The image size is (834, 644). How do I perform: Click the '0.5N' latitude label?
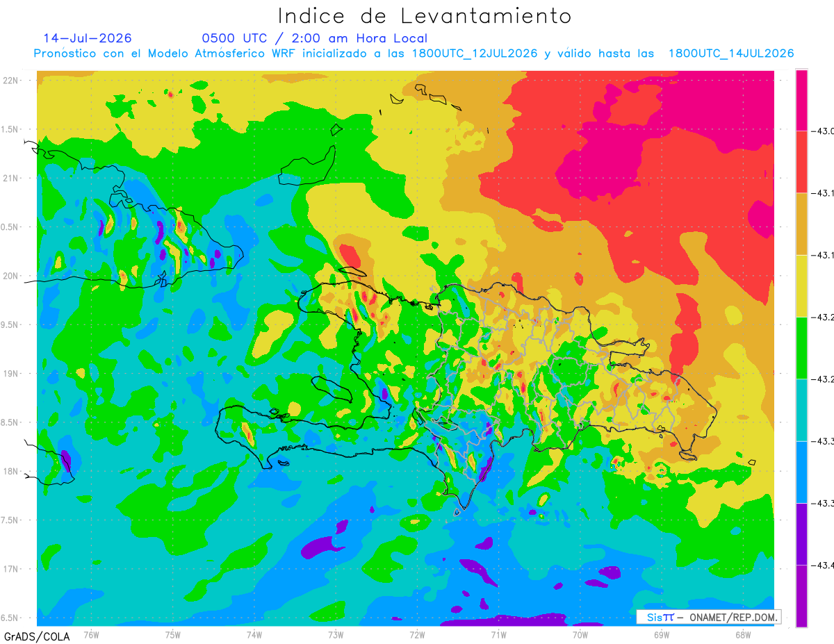10,227
